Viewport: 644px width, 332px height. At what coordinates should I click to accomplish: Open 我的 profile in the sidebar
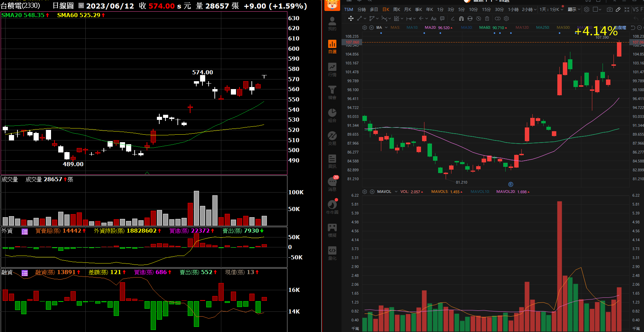(x=332, y=24)
